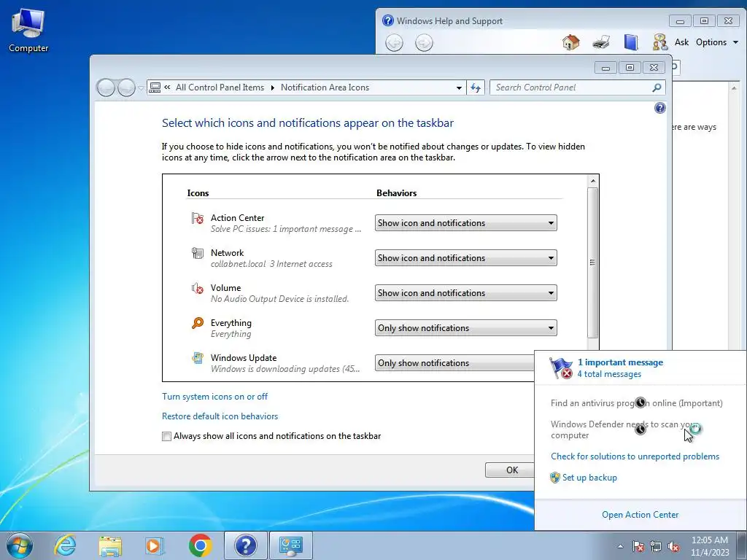747x560 pixels.
Task: Click Check for solutions to unreported problems
Action: tap(635, 456)
